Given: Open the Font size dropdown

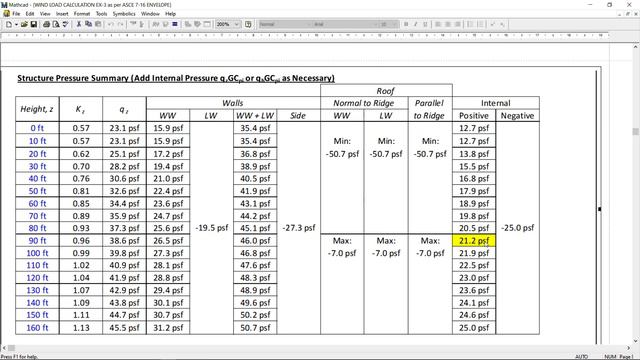Looking at the screenshot, I should pyautogui.click(x=395, y=24).
